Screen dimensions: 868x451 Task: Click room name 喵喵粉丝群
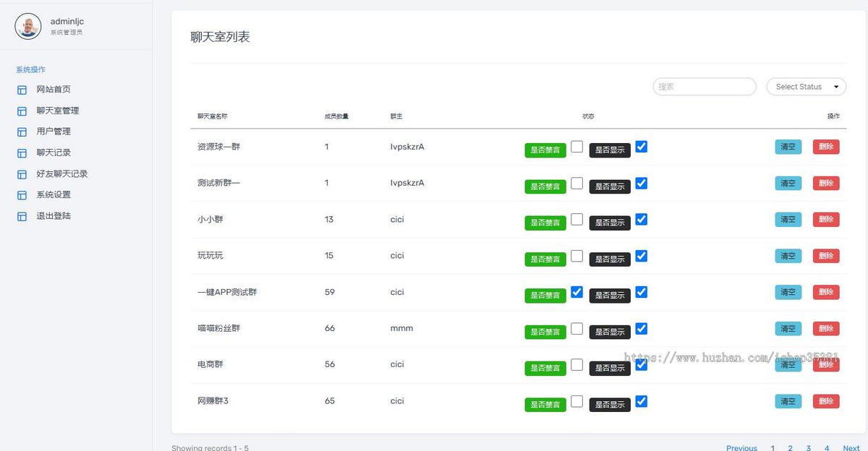coord(218,328)
